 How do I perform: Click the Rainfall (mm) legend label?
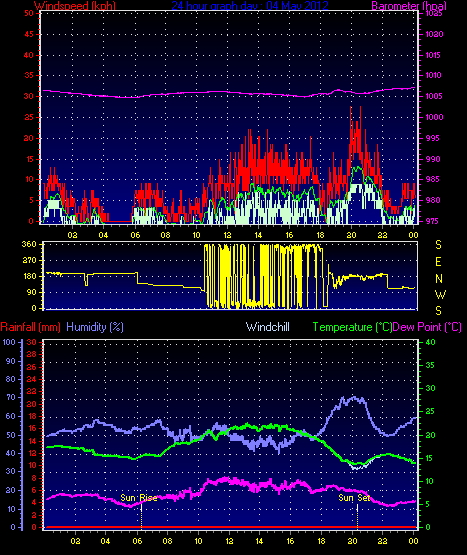(x=30, y=327)
